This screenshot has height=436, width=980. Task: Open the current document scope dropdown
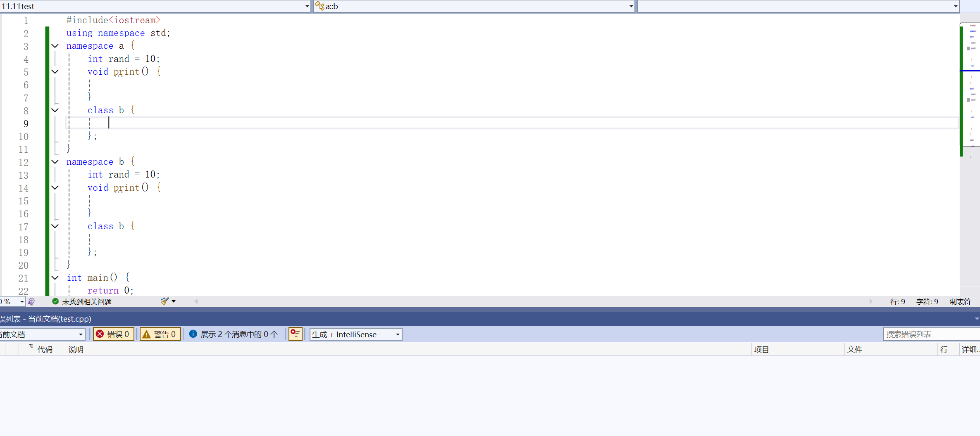[x=42, y=334]
